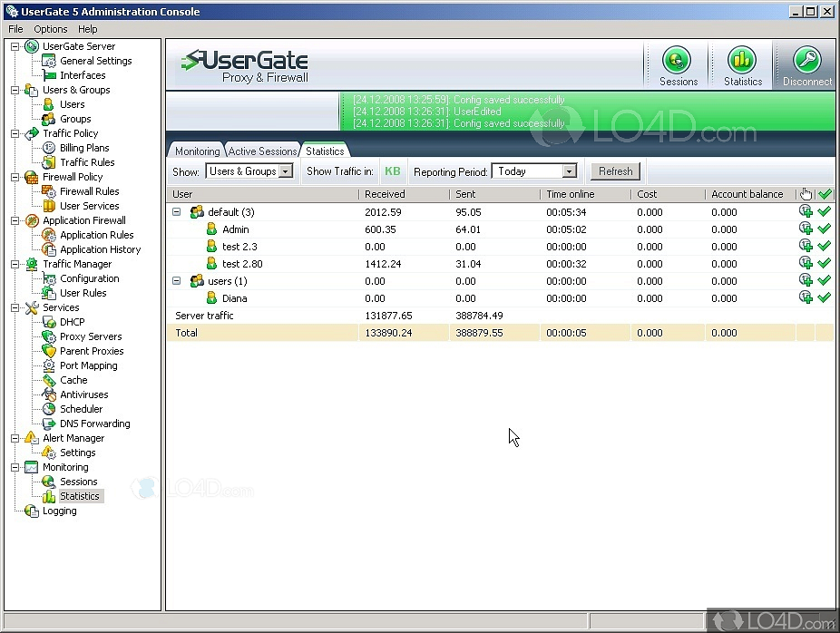Click the Refresh button
The height and width of the screenshot is (633, 840).
(615, 171)
